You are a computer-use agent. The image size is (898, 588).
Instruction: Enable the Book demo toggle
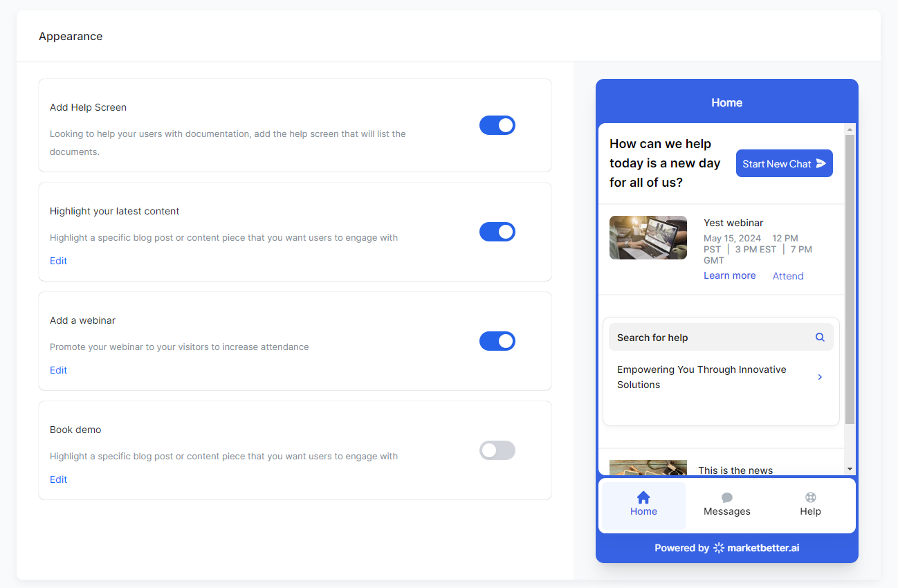click(x=497, y=450)
